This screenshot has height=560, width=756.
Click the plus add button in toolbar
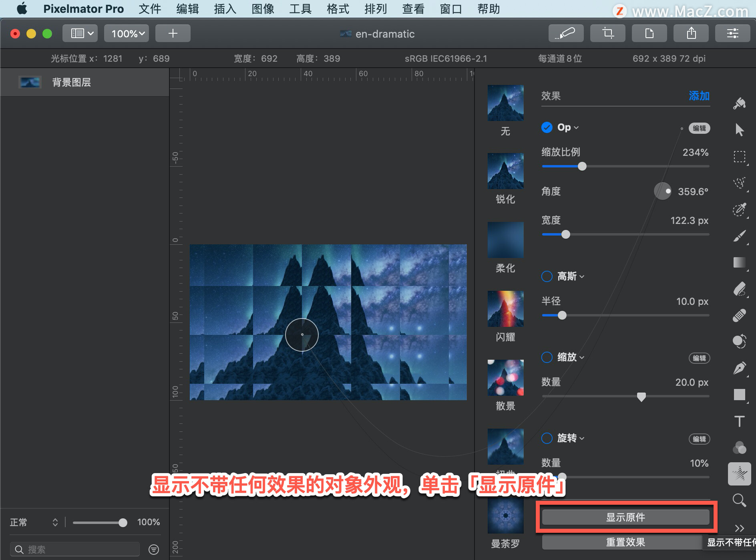(x=173, y=33)
